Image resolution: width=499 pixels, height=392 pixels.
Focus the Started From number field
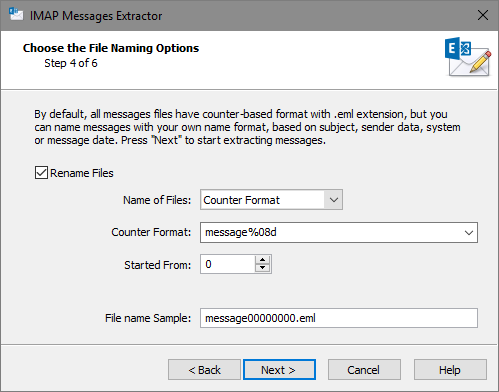[x=228, y=264]
